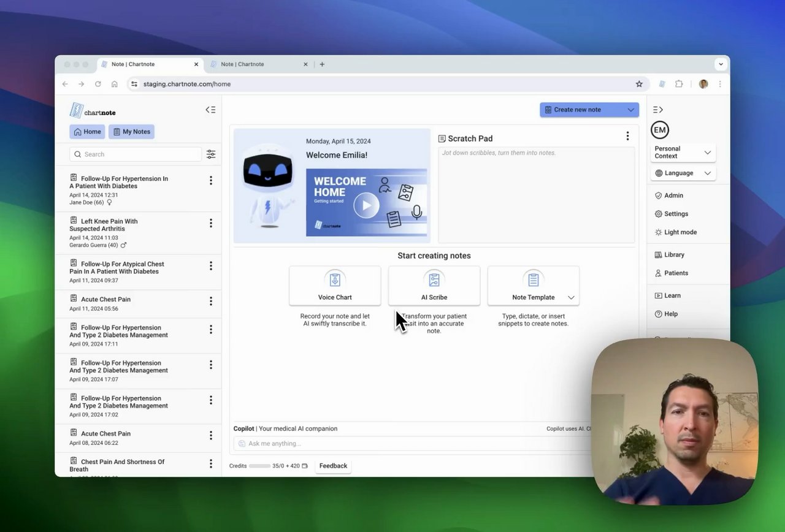Open a new browser tab
This screenshot has width=785, height=532.
point(322,64)
